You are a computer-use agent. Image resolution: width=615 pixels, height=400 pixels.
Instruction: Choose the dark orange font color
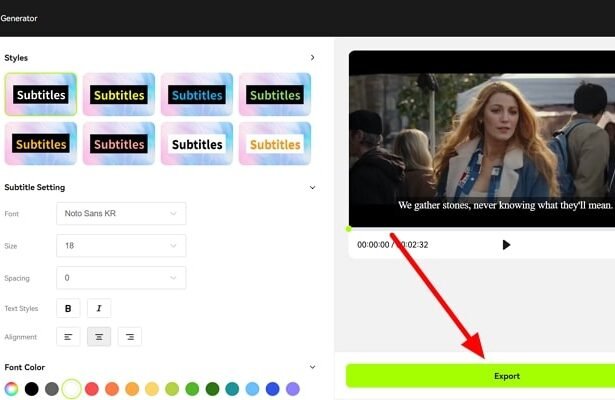(x=112, y=389)
